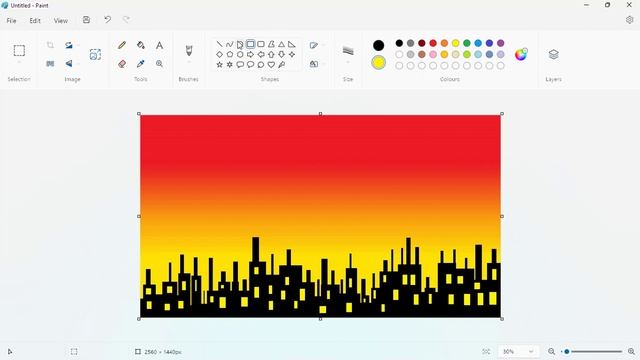Expand the Selection options chevron
This screenshot has height=360, width=640.
[19, 62]
